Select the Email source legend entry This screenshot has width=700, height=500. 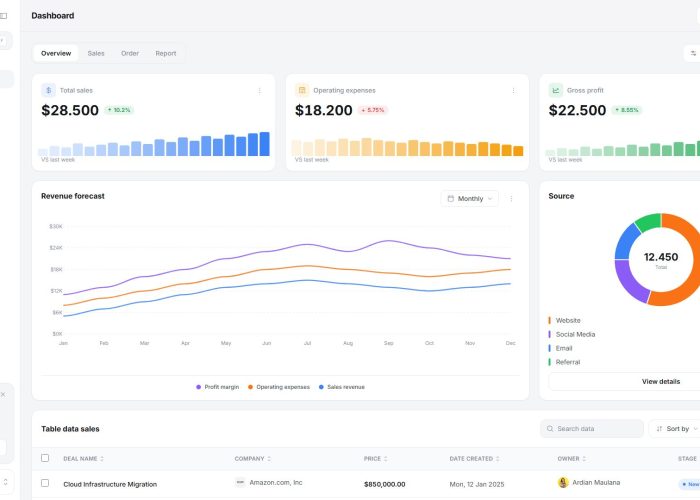pos(560,348)
